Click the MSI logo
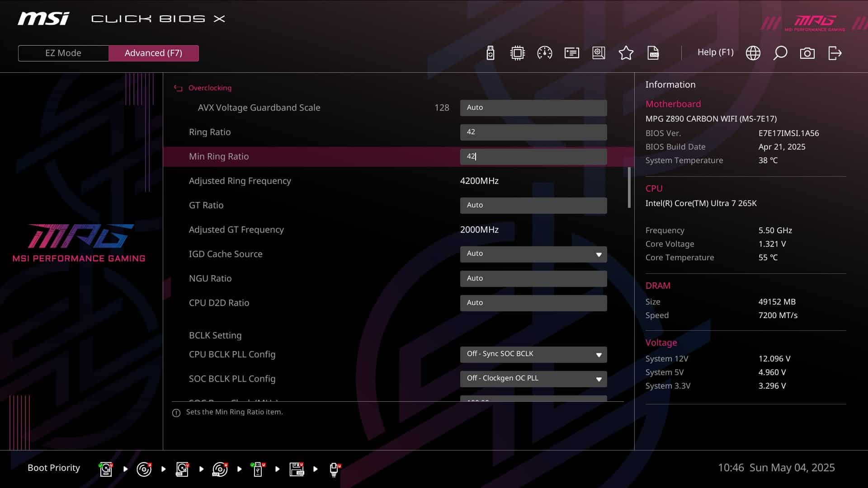The height and width of the screenshot is (488, 868). click(x=43, y=19)
